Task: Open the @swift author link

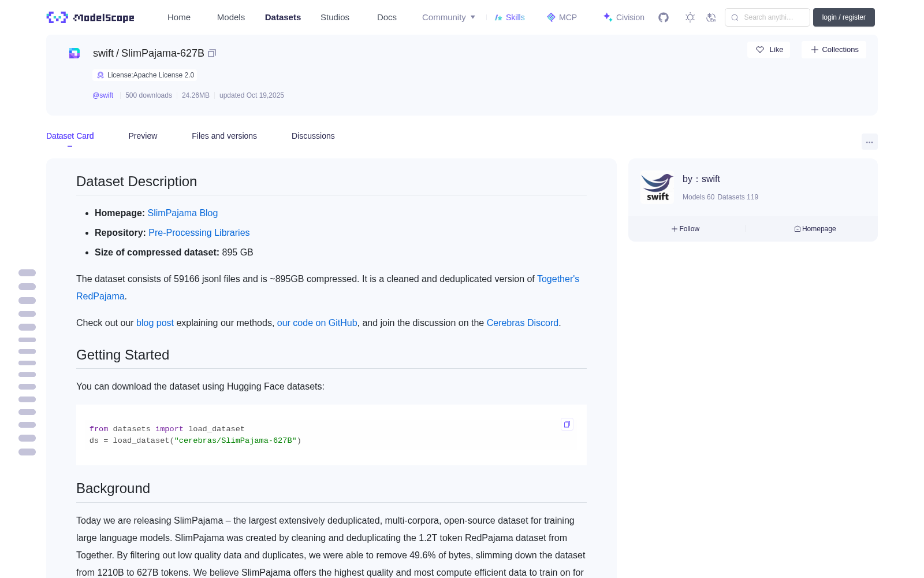Action: 103,95
